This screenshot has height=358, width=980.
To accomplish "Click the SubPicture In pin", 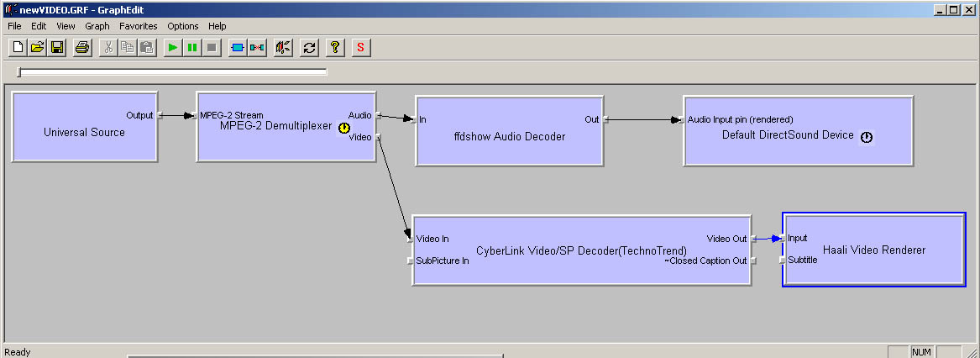I will click(411, 261).
